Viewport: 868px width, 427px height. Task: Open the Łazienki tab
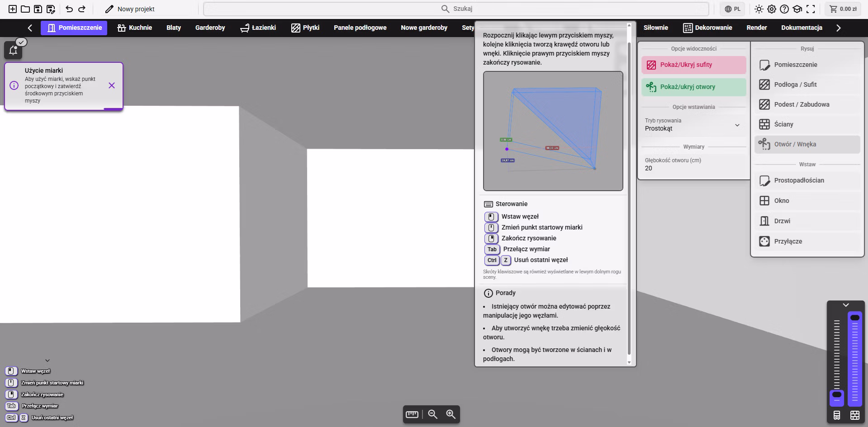tap(258, 28)
